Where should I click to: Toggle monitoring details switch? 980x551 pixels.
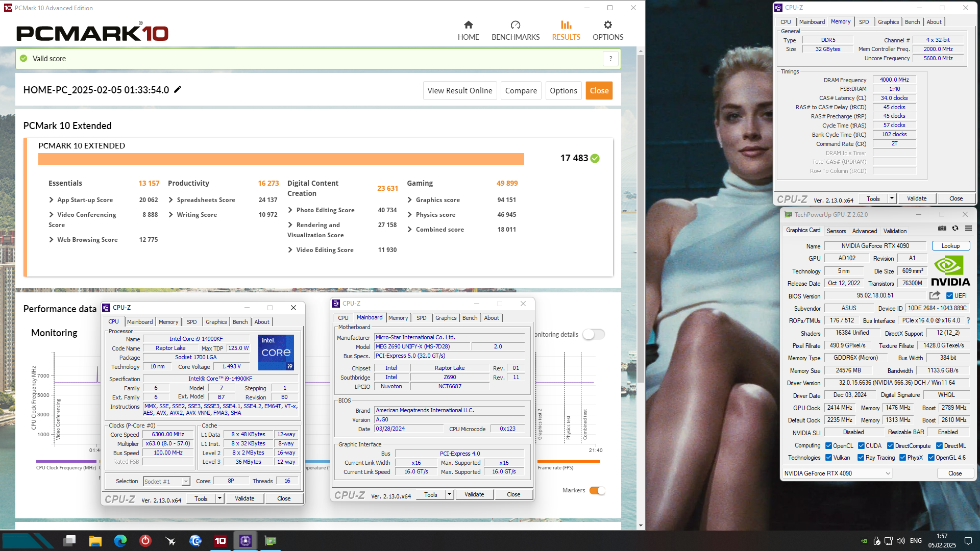pyautogui.click(x=594, y=334)
